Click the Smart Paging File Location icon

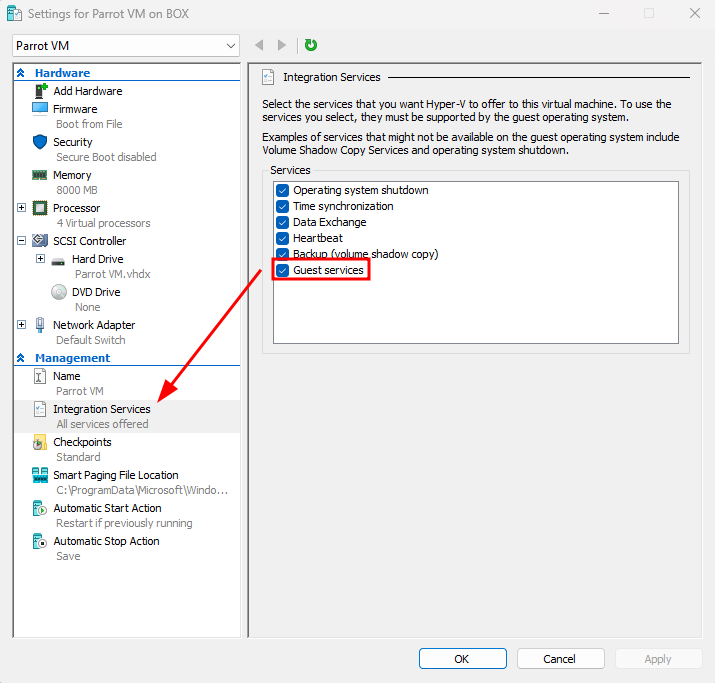pyautogui.click(x=40, y=475)
